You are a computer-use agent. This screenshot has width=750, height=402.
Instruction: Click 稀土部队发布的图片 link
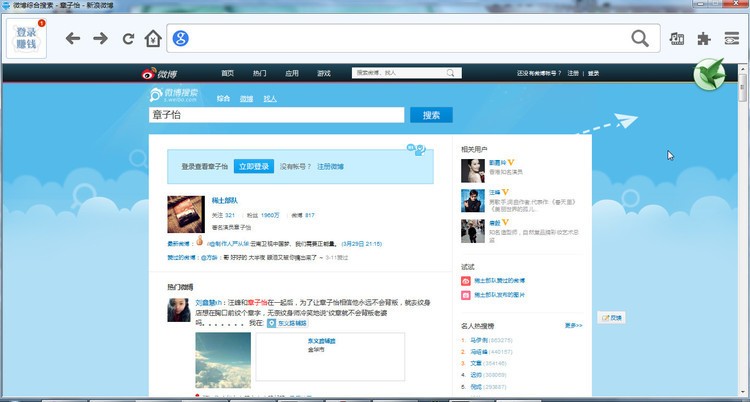pos(499,295)
